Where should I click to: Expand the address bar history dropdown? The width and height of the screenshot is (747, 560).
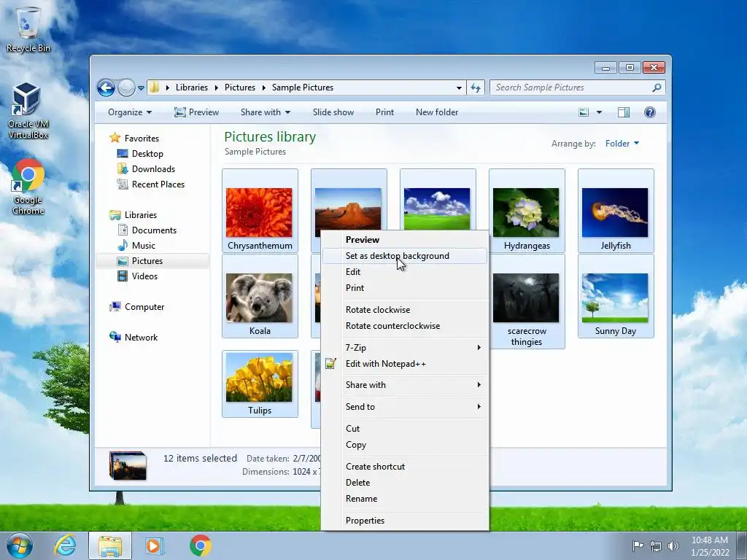pyautogui.click(x=459, y=88)
